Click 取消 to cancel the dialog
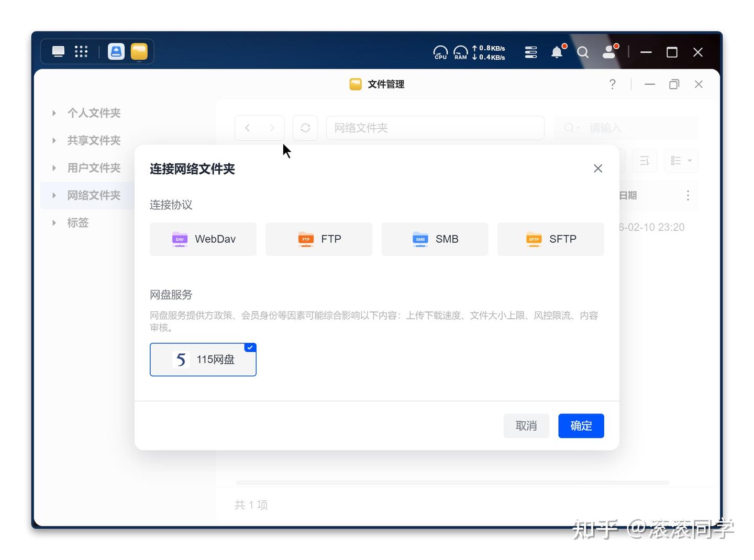Image resolution: width=754 pixels, height=560 pixels. coord(526,426)
